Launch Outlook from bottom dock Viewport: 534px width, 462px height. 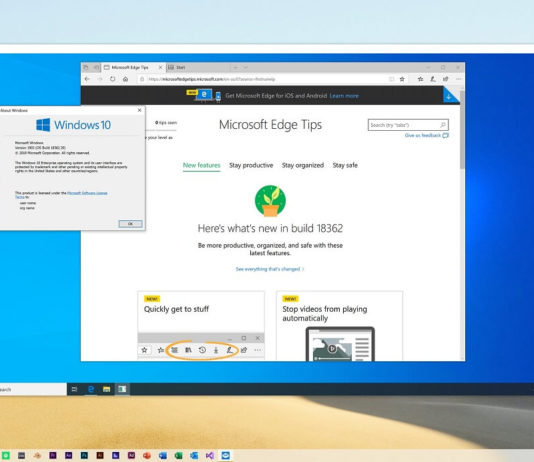[x=194, y=456]
